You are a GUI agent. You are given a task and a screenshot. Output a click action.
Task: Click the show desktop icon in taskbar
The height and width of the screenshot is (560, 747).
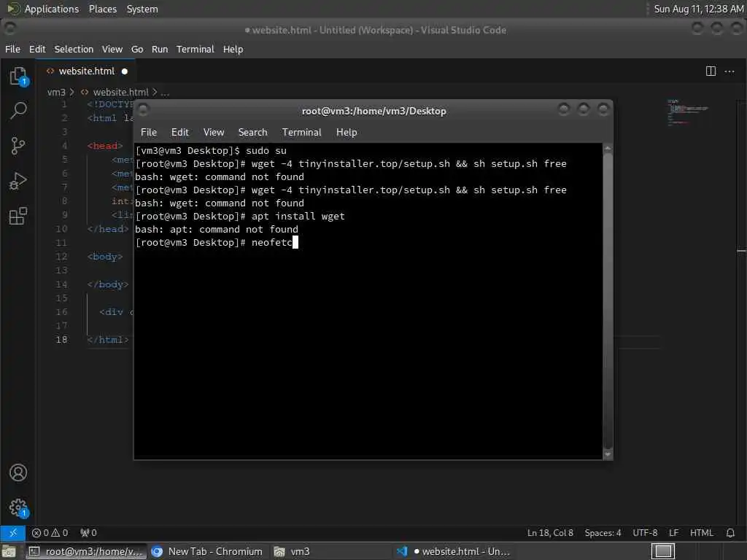pyautogui.click(x=9, y=551)
